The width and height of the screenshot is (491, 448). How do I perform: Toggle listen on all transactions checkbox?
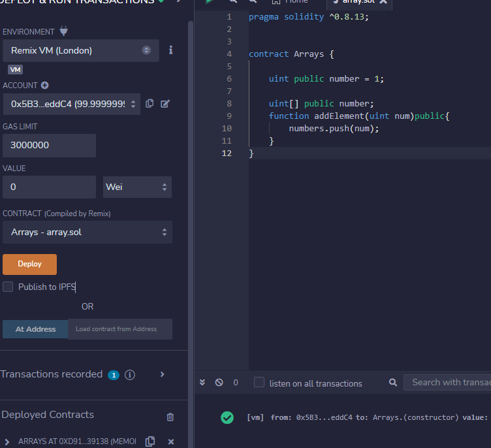pos(259,382)
